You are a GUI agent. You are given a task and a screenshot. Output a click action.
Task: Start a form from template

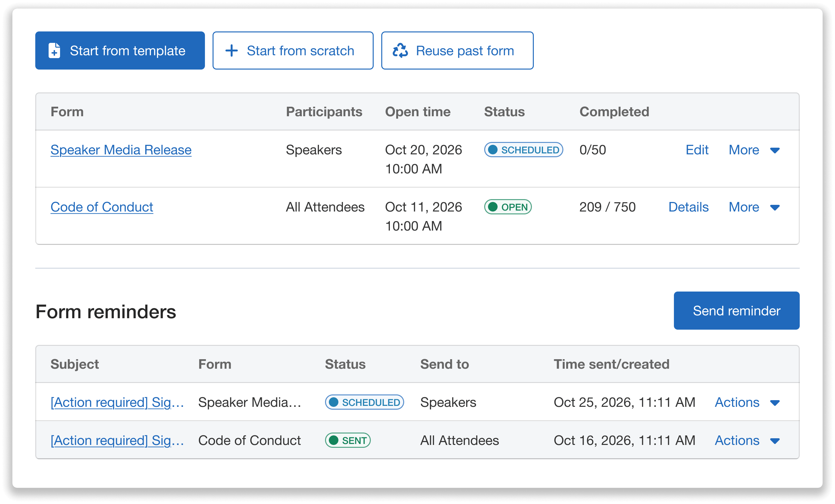[120, 51]
